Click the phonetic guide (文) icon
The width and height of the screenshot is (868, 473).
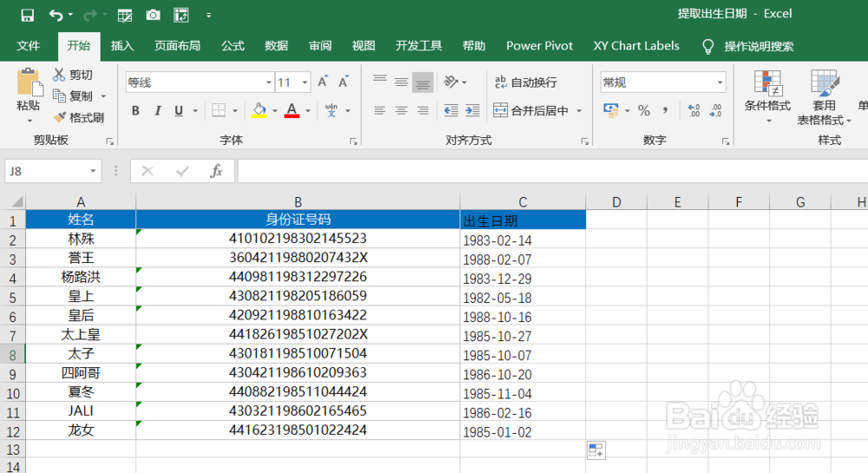(x=331, y=110)
